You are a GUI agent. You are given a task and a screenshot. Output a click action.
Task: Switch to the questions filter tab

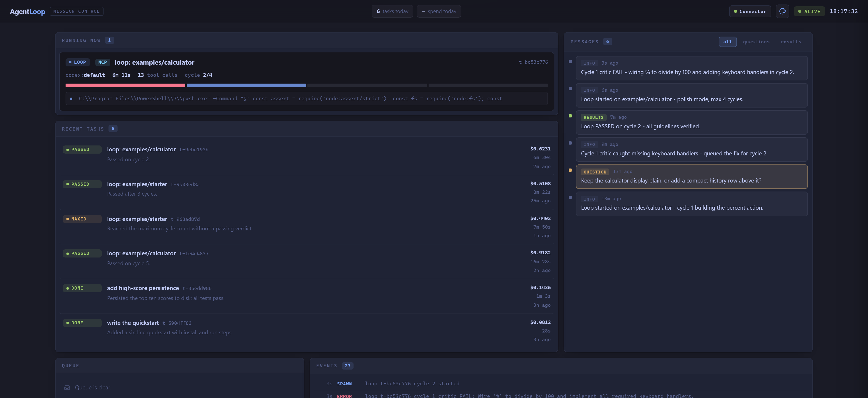756,42
